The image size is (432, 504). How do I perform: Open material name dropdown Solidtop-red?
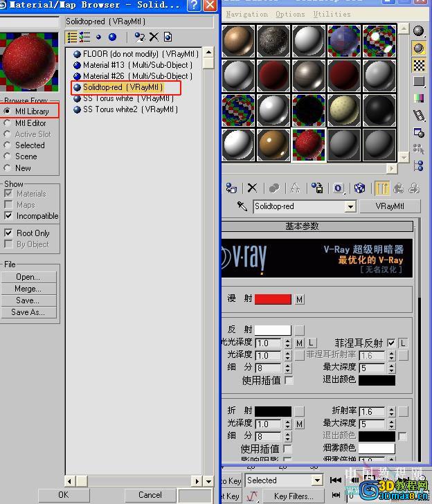click(x=350, y=206)
